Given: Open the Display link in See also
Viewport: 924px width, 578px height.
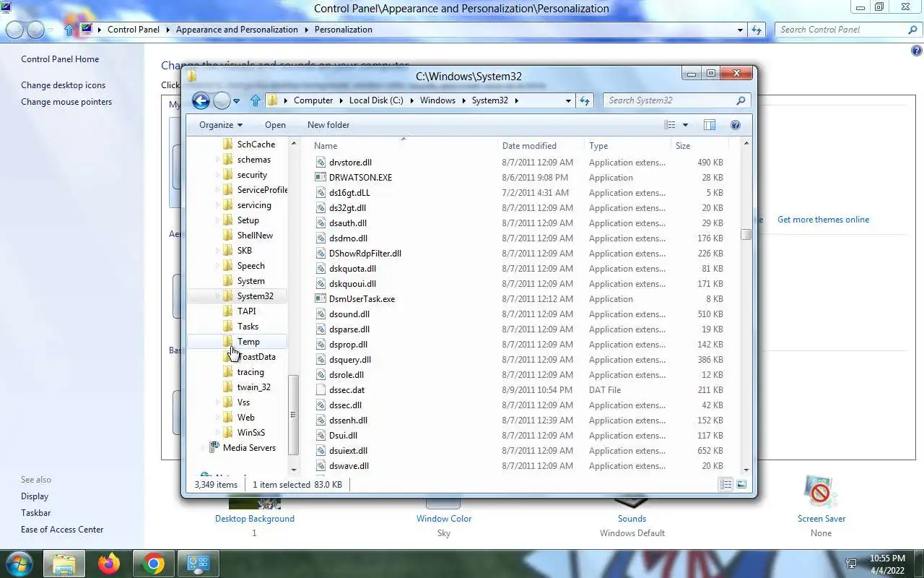Looking at the screenshot, I should tap(35, 496).
